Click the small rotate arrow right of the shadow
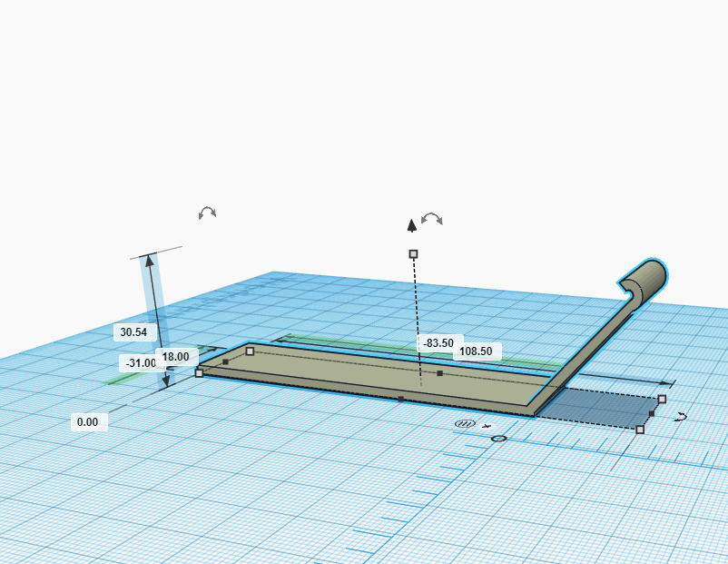Screen dimensions: 728x564 [x=681, y=417]
